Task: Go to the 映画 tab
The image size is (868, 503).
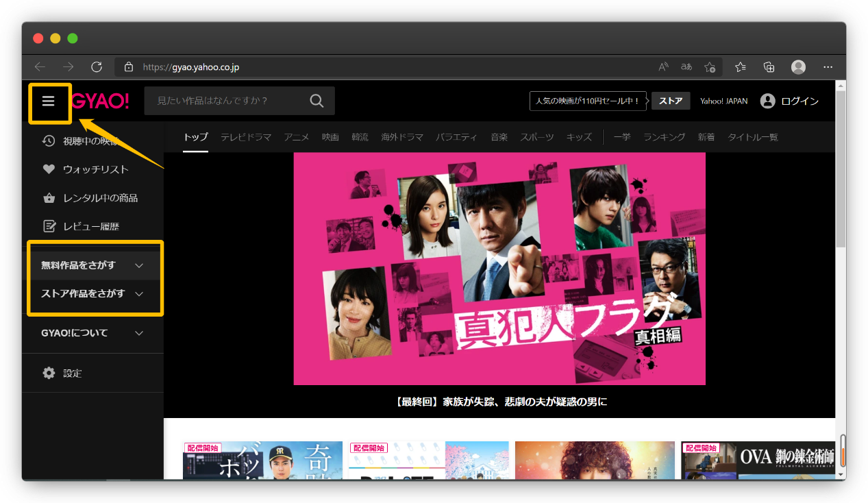Action: (330, 137)
